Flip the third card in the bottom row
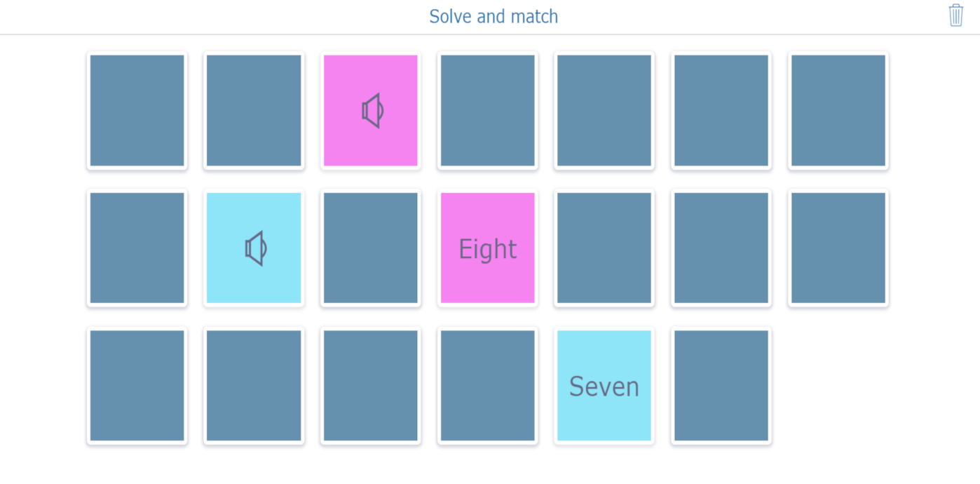Viewport: 980px width, 484px height. coord(371,386)
